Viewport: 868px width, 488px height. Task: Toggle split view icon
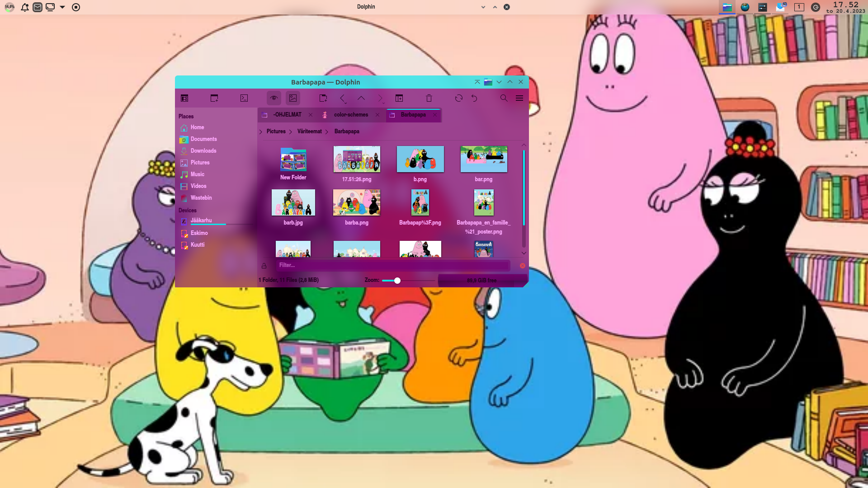[399, 98]
